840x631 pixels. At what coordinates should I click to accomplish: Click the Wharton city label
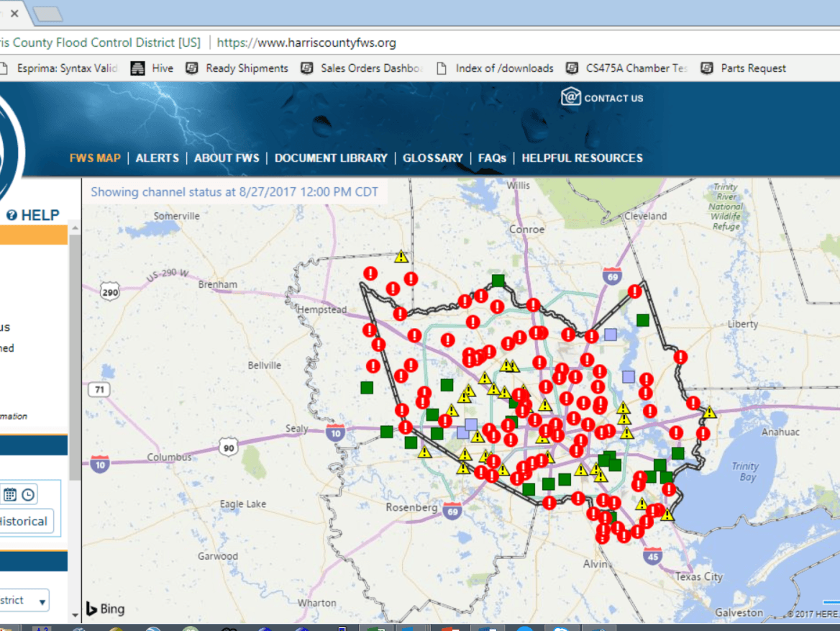[x=316, y=603]
